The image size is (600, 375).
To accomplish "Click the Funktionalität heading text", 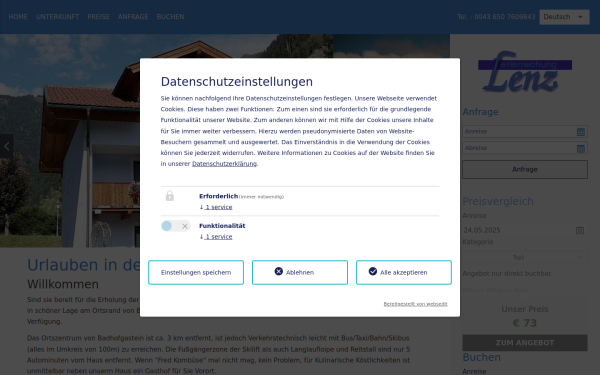I will coord(222,226).
